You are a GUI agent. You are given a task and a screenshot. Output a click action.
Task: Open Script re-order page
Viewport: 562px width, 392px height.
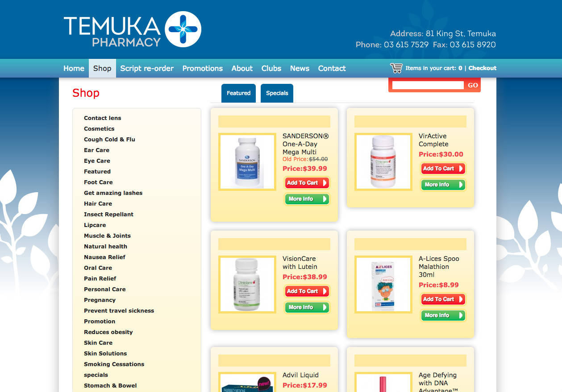tap(147, 68)
